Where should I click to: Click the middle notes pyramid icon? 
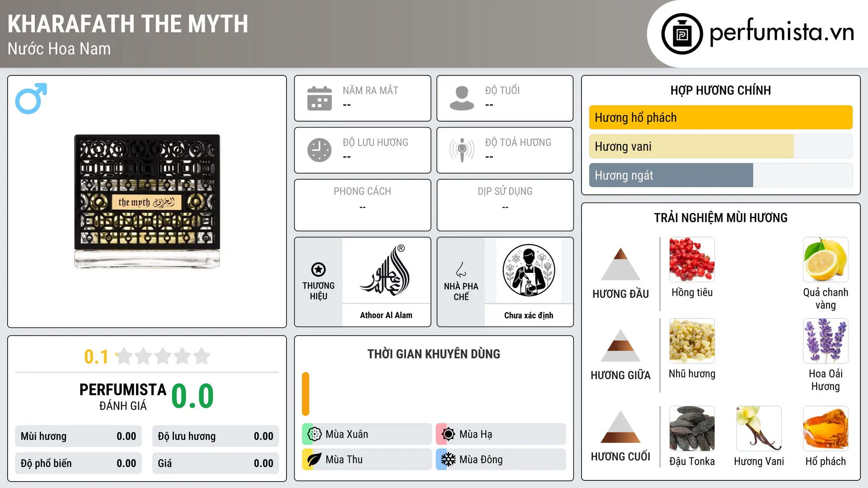(x=620, y=345)
